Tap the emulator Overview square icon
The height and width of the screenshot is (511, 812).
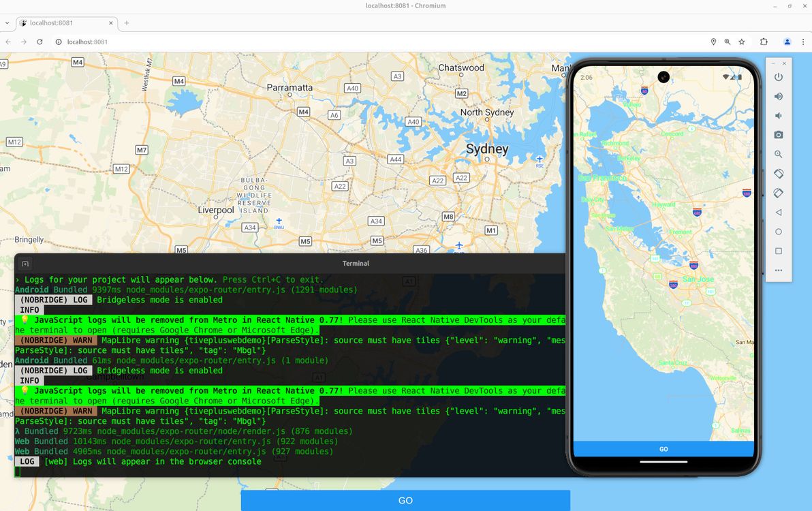pos(779,251)
